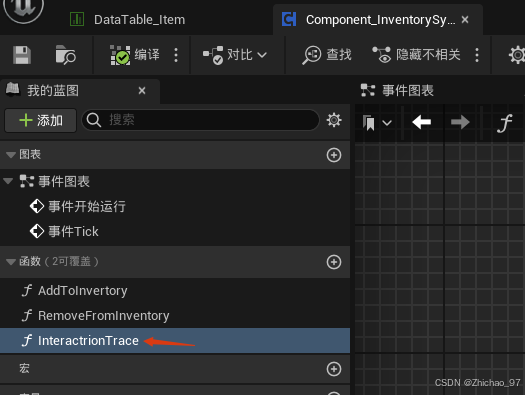Compile the blueprint with 编译 button

[135, 55]
